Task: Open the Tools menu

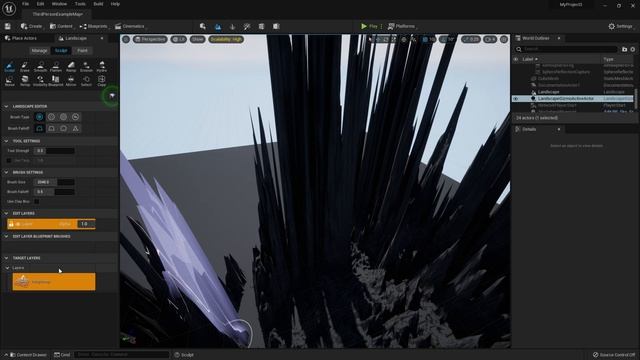Action: [80, 4]
